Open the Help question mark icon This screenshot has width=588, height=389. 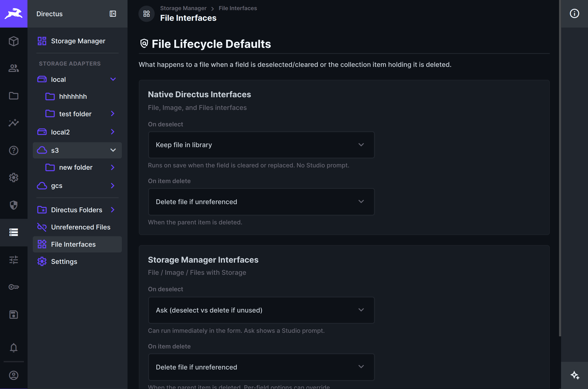[14, 150]
